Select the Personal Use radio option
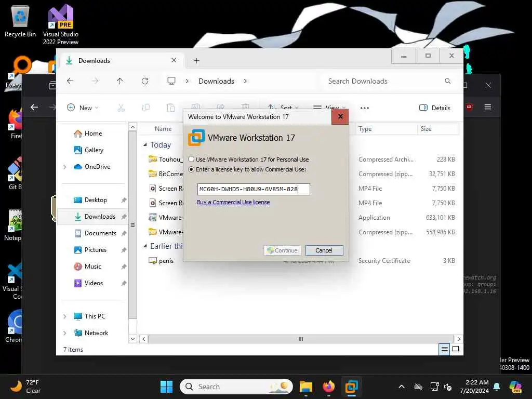This screenshot has height=399, width=532. tap(191, 159)
